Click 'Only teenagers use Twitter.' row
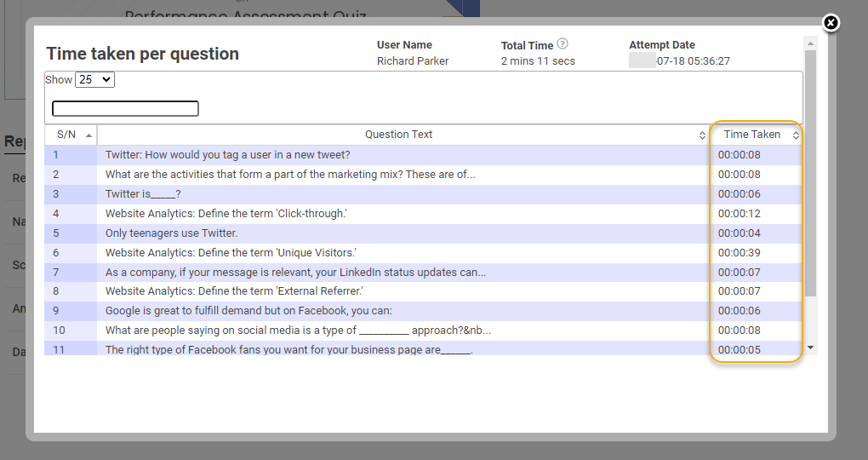Image resolution: width=868 pixels, height=460 pixels. [x=171, y=233]
